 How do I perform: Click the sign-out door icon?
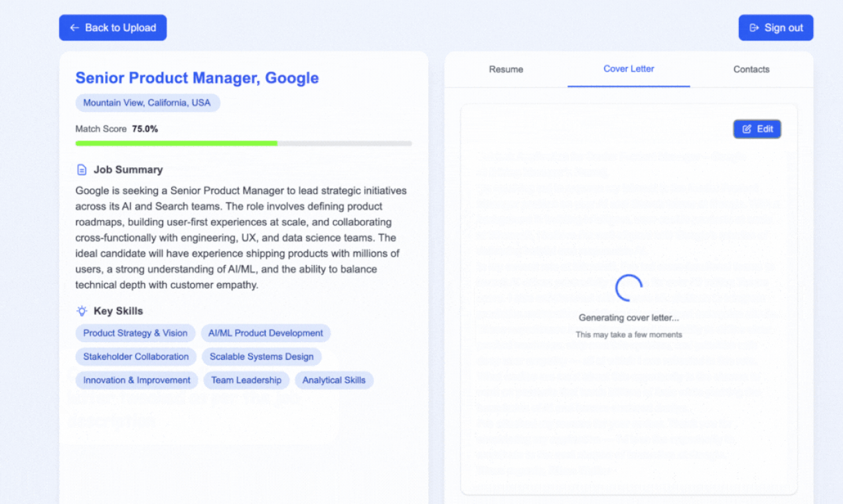pyautogui.click(x=754, y=28)
